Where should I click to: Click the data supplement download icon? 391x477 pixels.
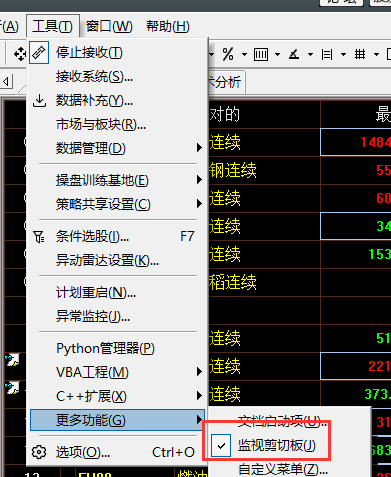(x=39, y=101)
